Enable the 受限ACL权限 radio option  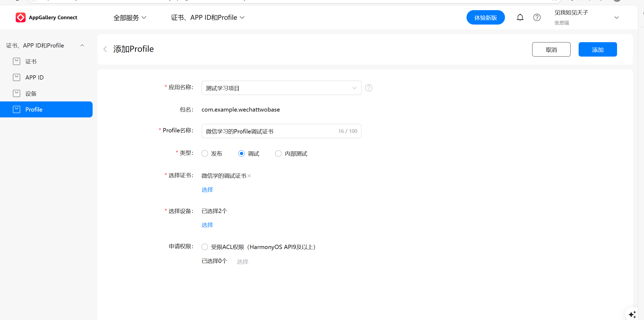(x=205, y=247)
